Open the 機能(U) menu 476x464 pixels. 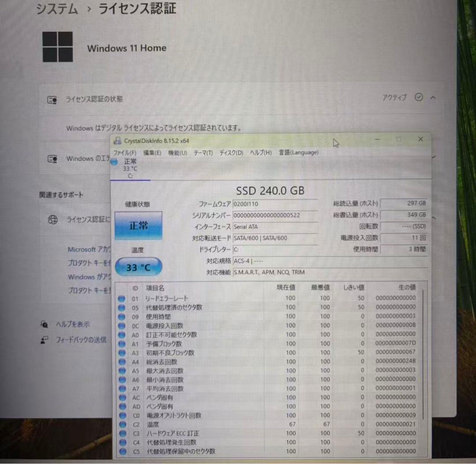177,152
